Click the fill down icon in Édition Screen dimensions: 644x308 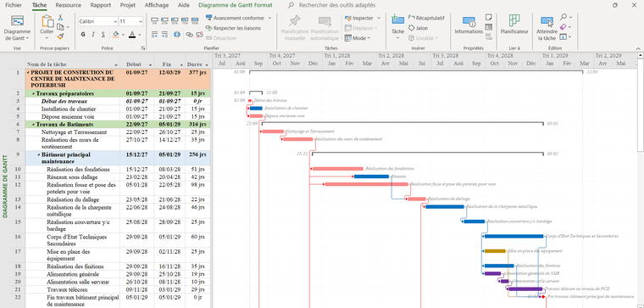[x=563, y=36]
